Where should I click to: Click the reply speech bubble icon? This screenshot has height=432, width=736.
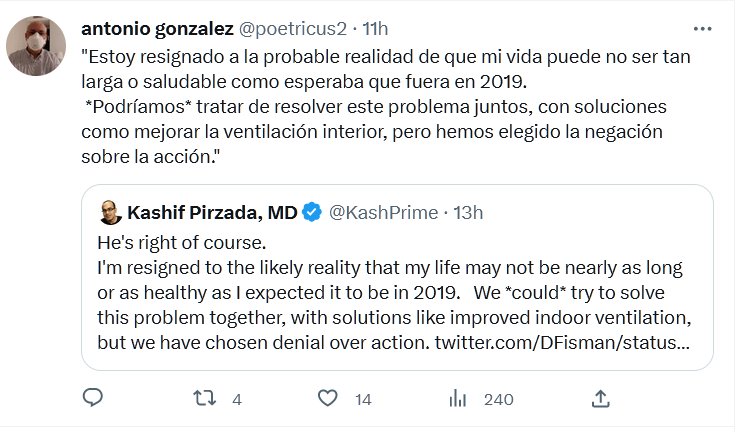click(93, 399)
